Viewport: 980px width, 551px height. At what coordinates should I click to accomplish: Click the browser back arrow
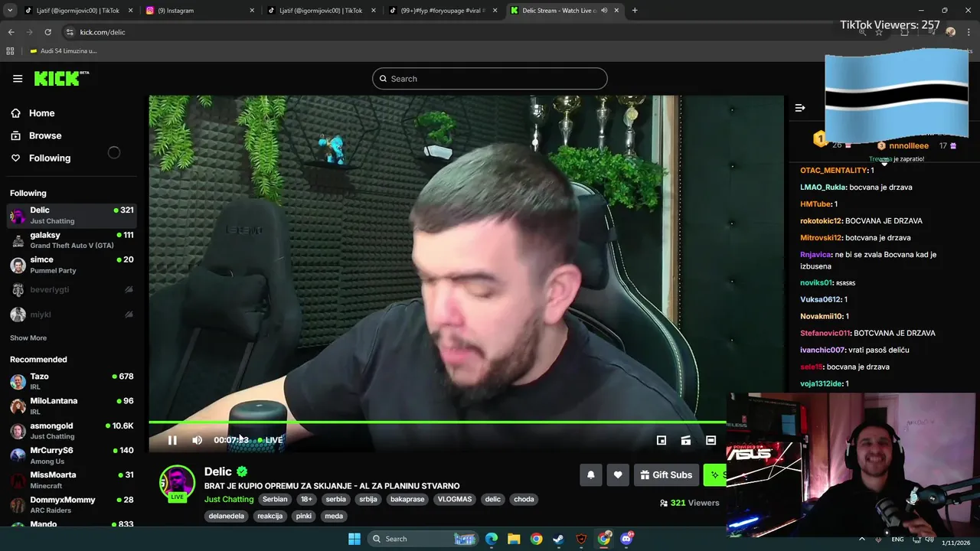(x=11, y=32)
